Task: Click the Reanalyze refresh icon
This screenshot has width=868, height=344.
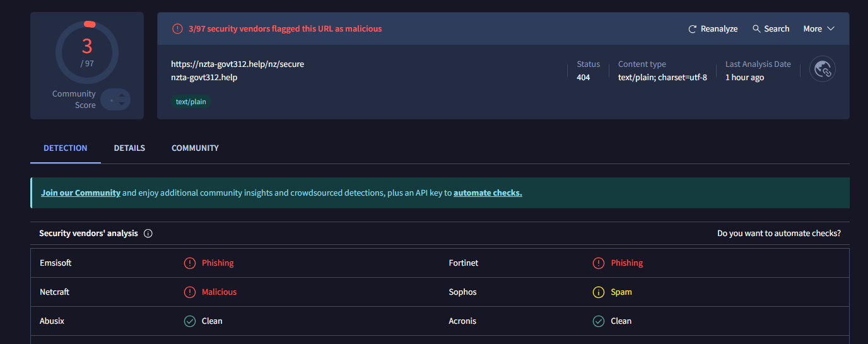Action: click(692, 29)
